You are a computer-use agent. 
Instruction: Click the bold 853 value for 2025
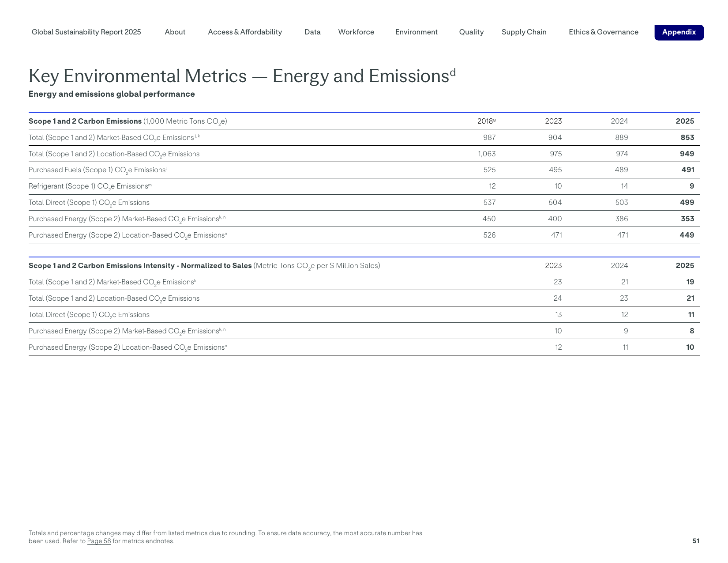[x=687, y=138]
